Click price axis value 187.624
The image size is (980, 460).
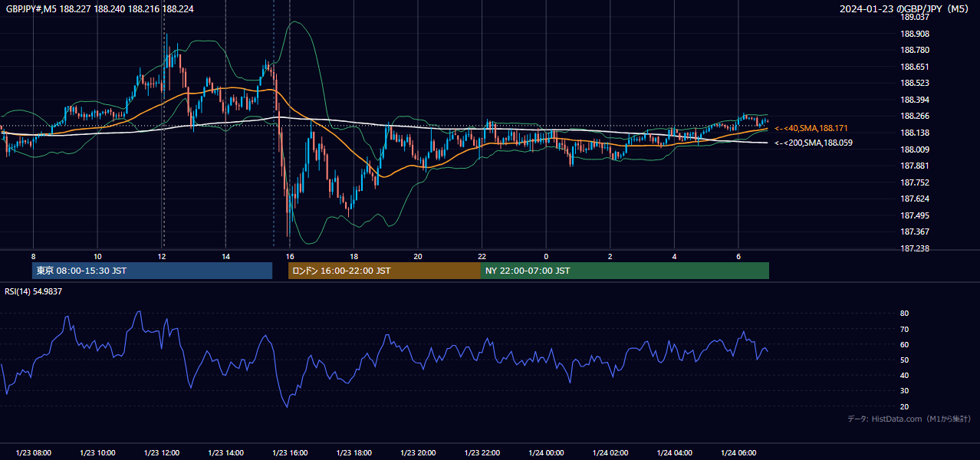pos(915,199)
